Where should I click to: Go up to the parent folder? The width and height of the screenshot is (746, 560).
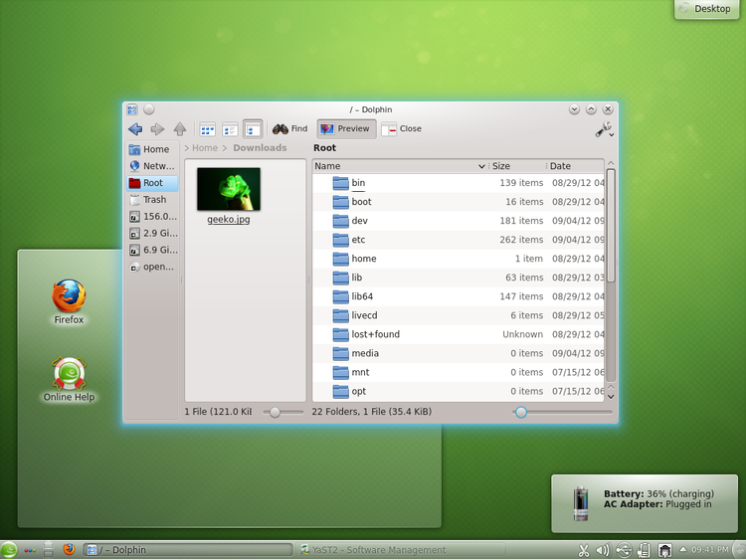180,128
